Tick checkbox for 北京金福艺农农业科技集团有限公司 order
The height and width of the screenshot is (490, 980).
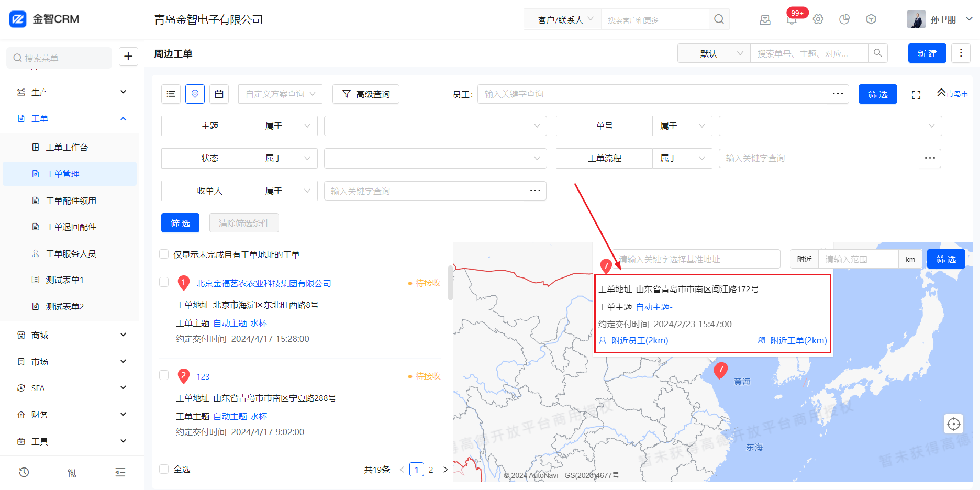click(x=164, y=282)
